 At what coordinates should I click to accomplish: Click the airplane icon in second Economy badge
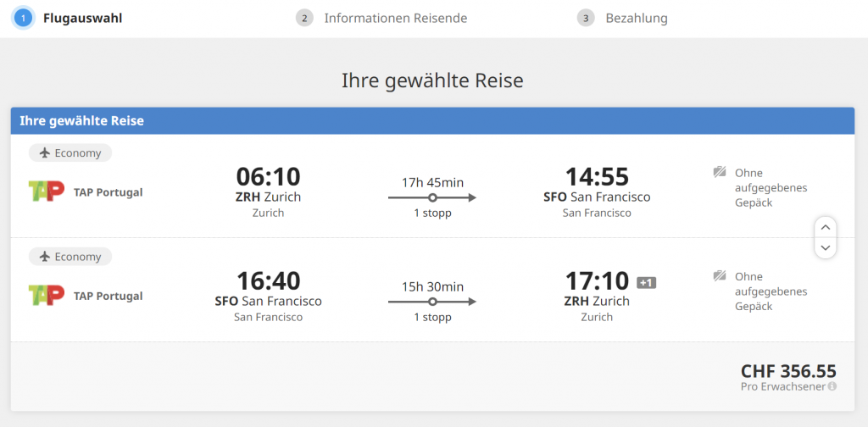(43, 257)
